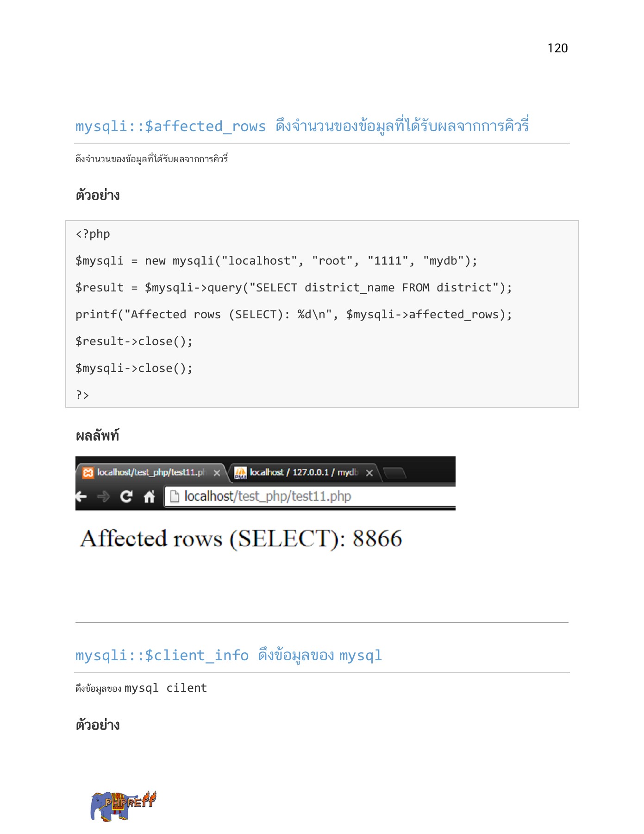
Task: Click the page number 120
Action: pos(557,48)
